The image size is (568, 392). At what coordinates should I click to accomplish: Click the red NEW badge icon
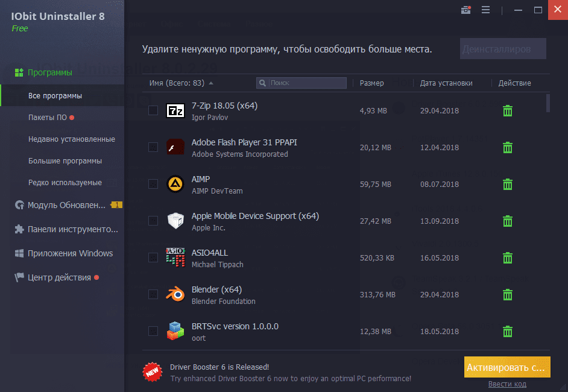(152, 371)
